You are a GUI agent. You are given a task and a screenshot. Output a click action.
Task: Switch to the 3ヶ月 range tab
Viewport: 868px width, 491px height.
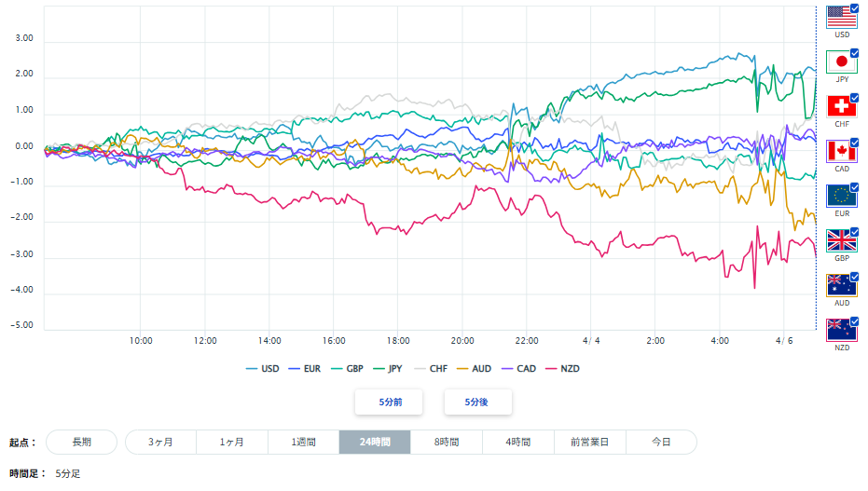pyautogui.click(x=160, y=442)
